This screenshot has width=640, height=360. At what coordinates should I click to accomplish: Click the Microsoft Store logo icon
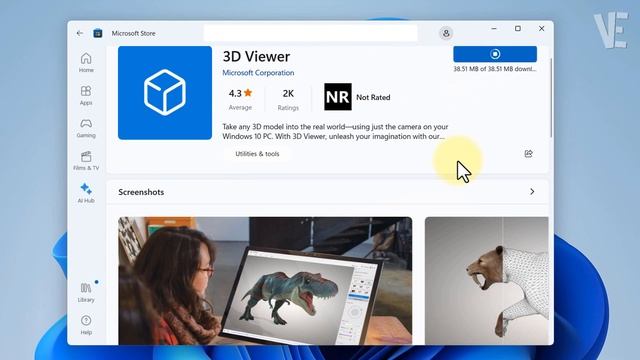click(x=98, y=33)
